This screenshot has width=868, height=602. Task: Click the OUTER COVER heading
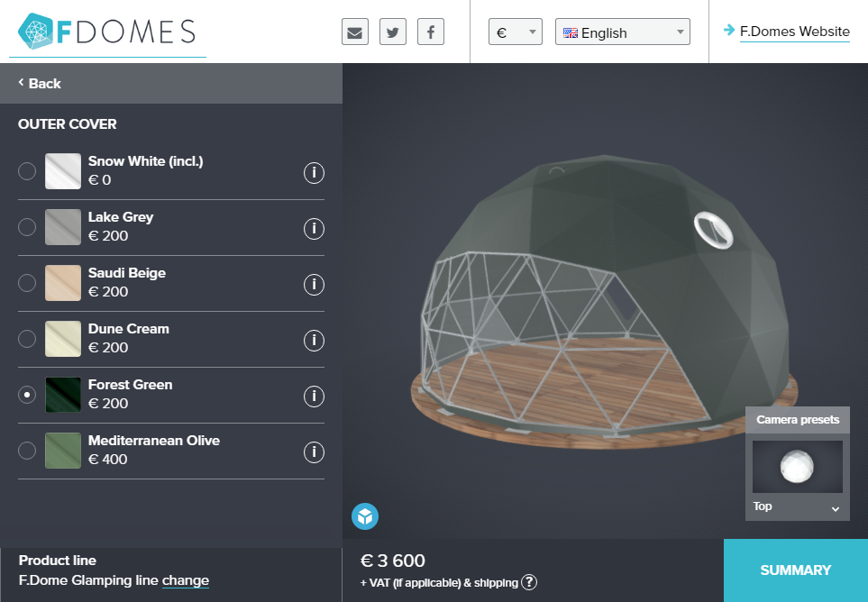click(68, 124)
